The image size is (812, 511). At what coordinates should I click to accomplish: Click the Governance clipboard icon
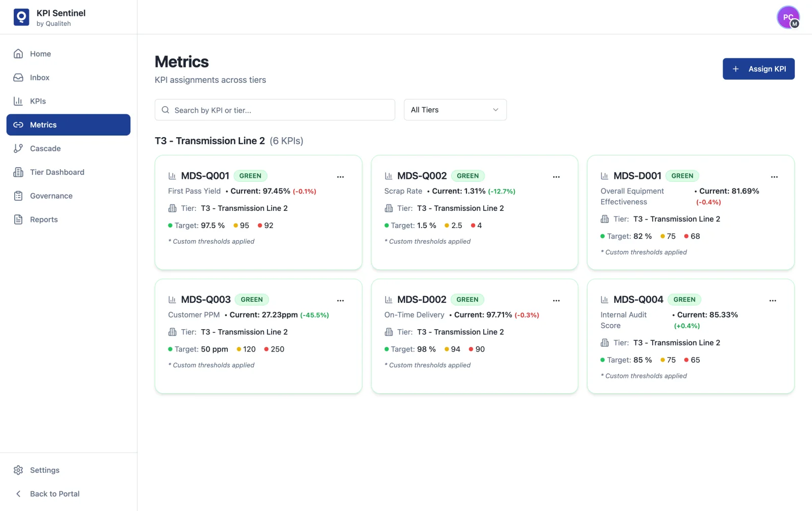pos(18,196)
